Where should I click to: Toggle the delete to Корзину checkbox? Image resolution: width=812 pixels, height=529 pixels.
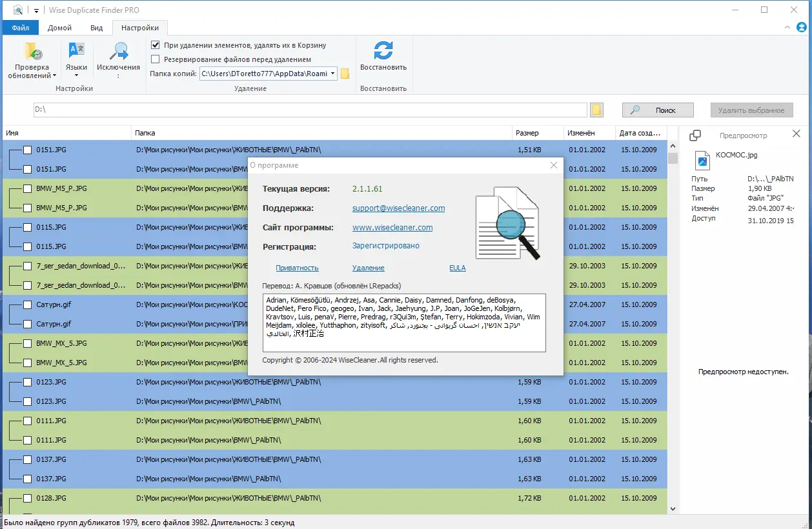coord(155,45)
